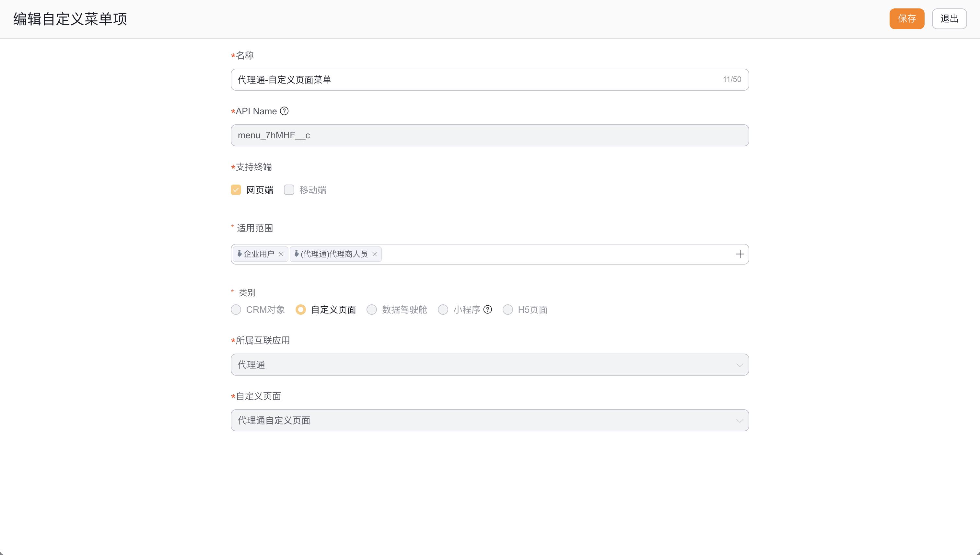Click the person icon in (代理通)代理商人员 tag
This screenshot has height=555, width=980.
(x=297, y=254)
